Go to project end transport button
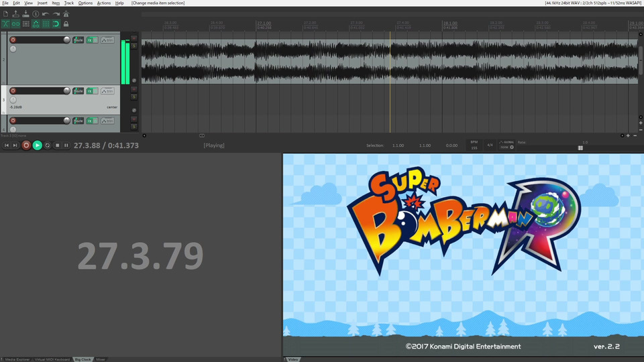 point(15,145)
